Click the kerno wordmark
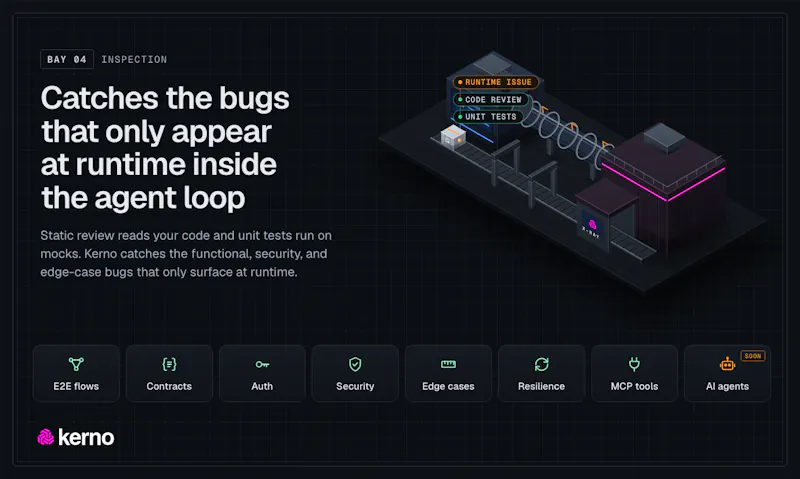The height and width of the screenshot is (479, 800). pos(86,437)
